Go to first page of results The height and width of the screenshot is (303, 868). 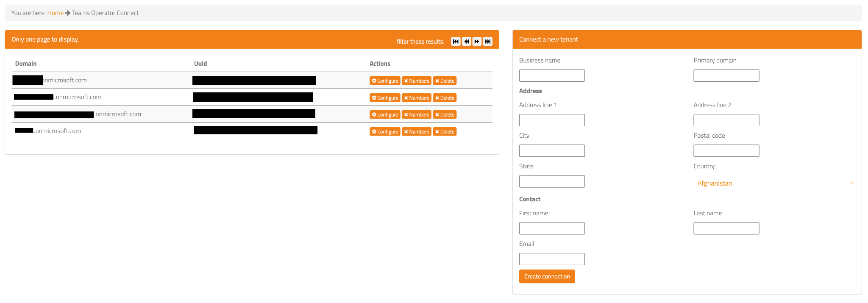click(456, 42)
